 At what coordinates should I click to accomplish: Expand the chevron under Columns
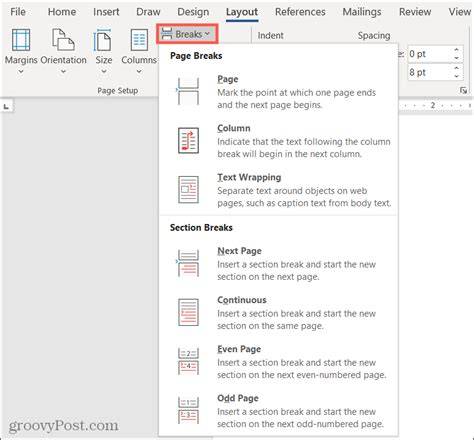tap(139, 71)
